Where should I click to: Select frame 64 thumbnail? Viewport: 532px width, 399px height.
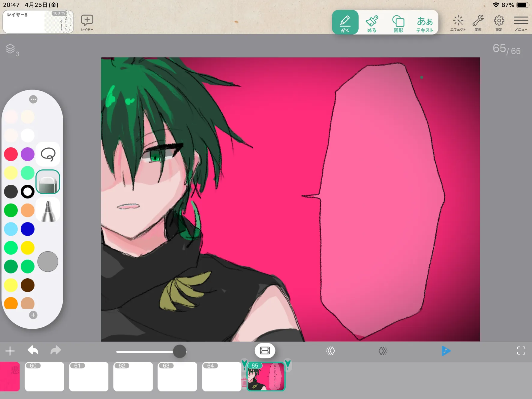pos(221,376)
